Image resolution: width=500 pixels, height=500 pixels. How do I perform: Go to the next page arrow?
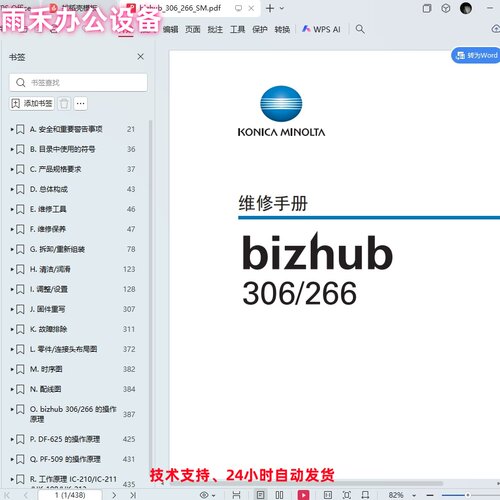pos(114,495)
